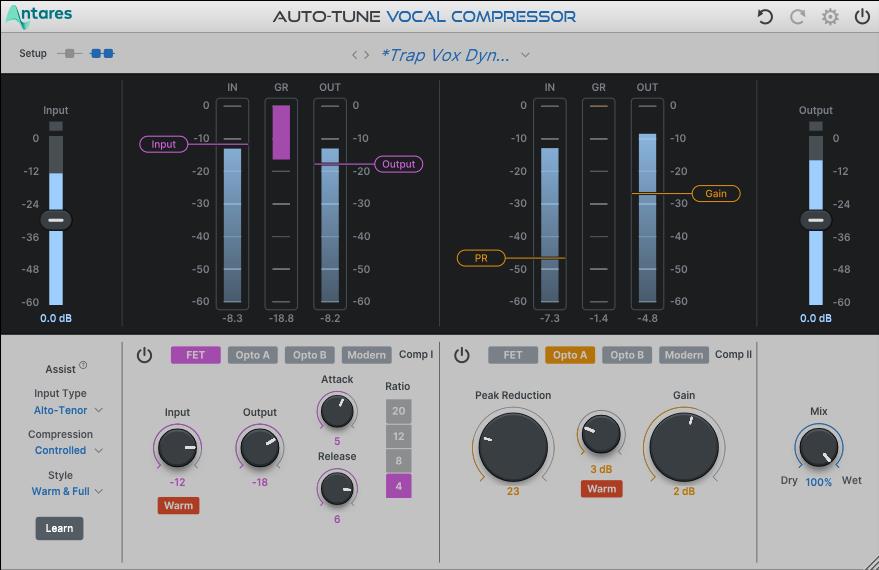Viewport: 879px width, 570px height.
Task: Switch Comp II to Modern mode
Action: click(683, 355)
